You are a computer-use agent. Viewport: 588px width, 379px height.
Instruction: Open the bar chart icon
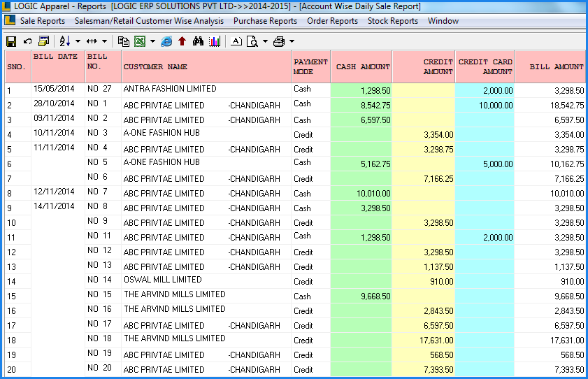click(215, 41)
